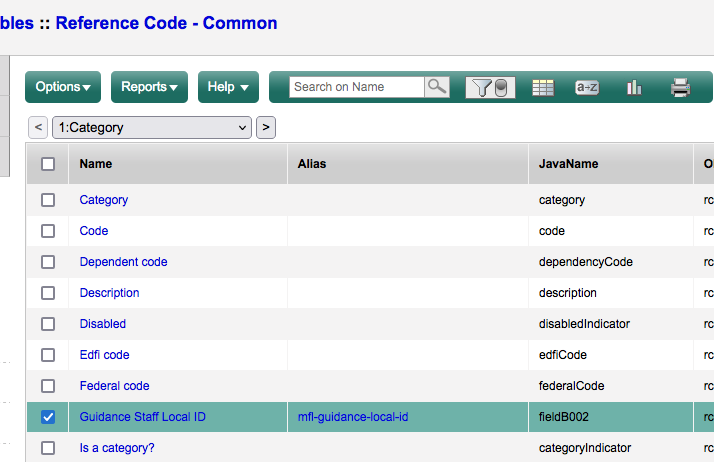Go to next record with right arrow
Viewport: 714px width, 462px height.
pyautogui.click(x=265, y=127)
